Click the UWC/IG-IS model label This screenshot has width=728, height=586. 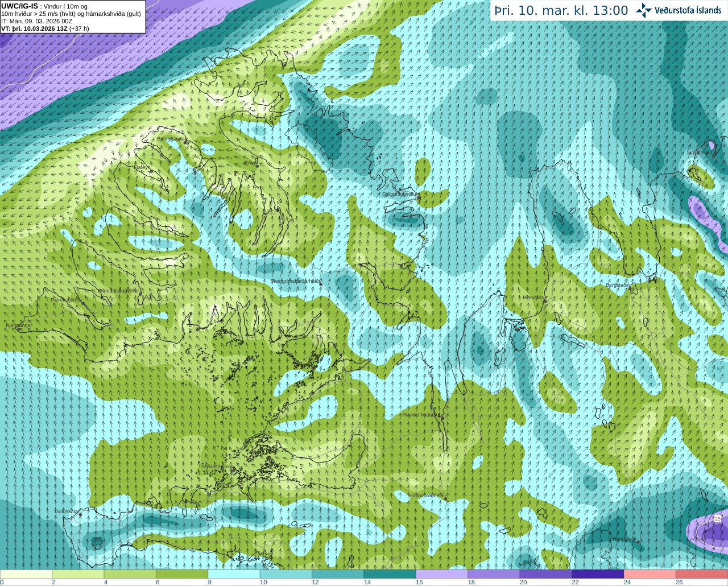[19, 6]
